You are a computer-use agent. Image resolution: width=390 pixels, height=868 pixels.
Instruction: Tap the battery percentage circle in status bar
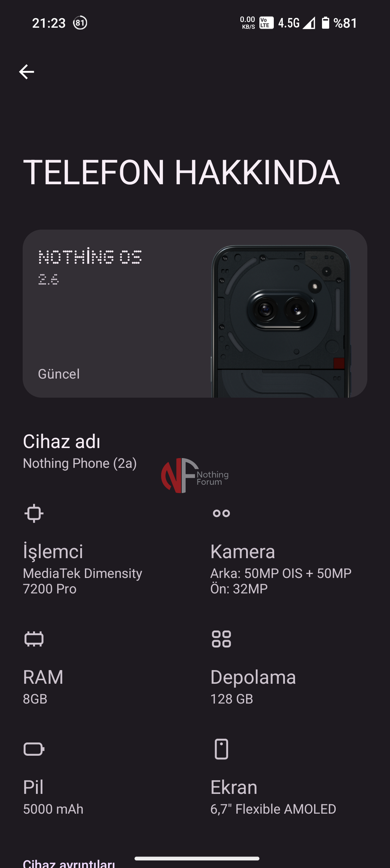click(x=80, y=23)
